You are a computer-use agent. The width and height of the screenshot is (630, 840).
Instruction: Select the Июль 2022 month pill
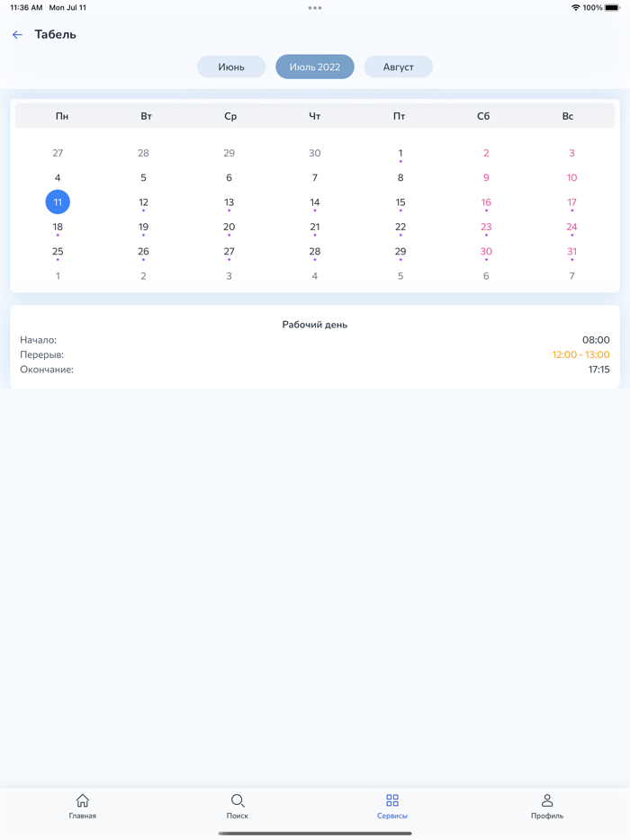point(315,67)
